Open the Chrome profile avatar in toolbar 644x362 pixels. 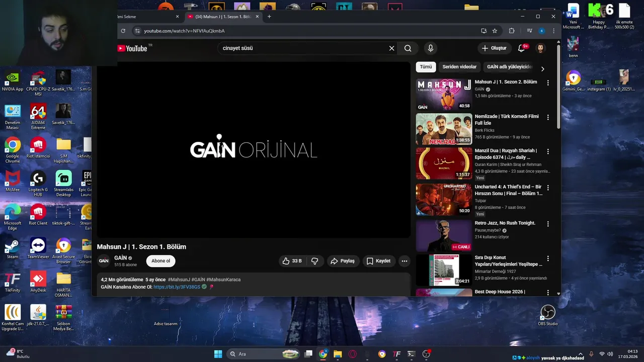click(541, 31)
